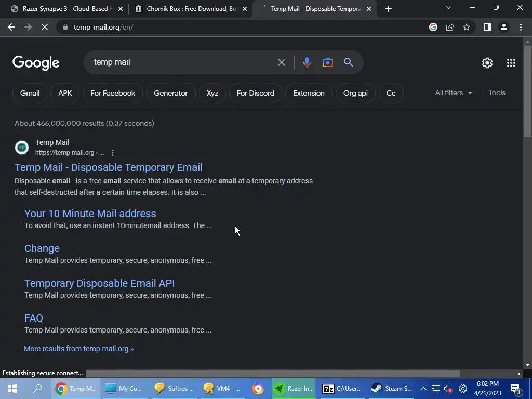The width and height of the screenshot is (532, 399).
Task: Start voice search with microphone
Action: [x=307, y=62]
